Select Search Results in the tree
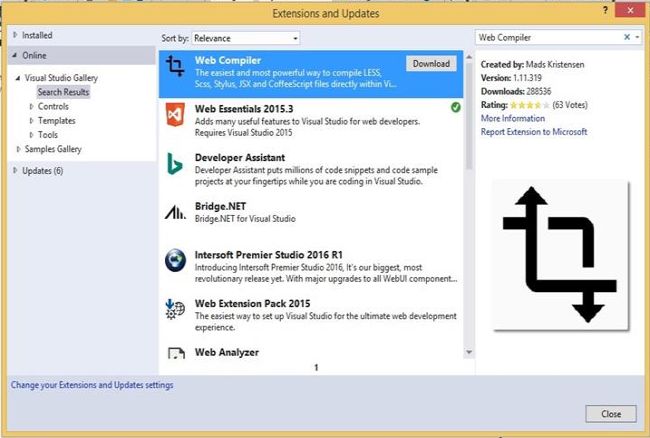 pyautogui.click(x=63, y=92)
